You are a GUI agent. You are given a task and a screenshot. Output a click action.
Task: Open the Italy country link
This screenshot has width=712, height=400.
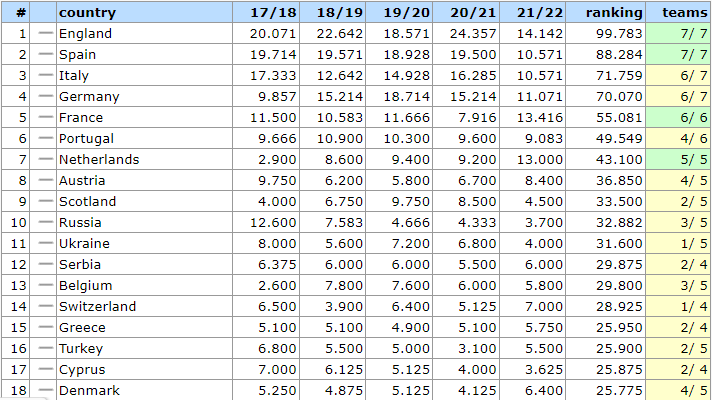[74, 75]
